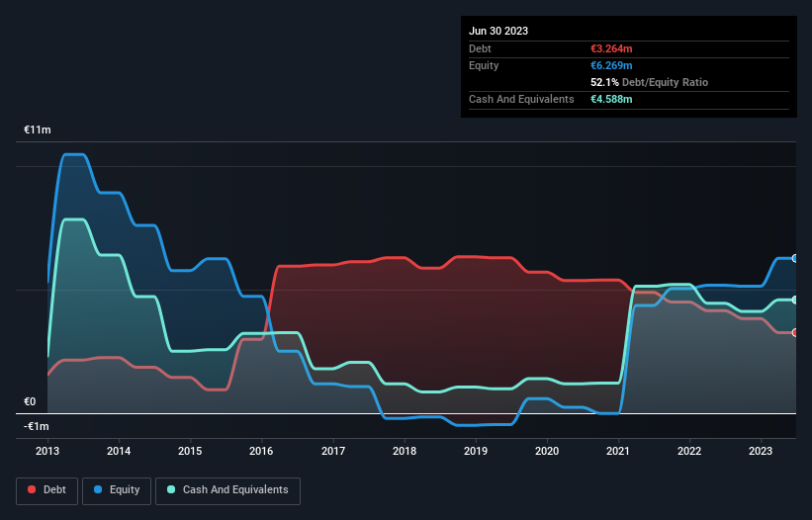Click the 2016 x-axis label
Screen dimensions: 812x520
click(261, 451)
